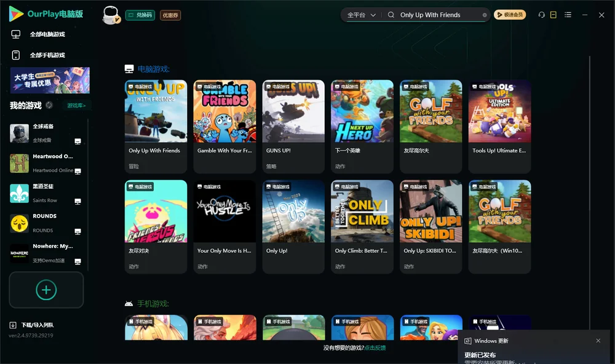
Task: Open the Only Up With Friends game card
Action: [156, 126]
